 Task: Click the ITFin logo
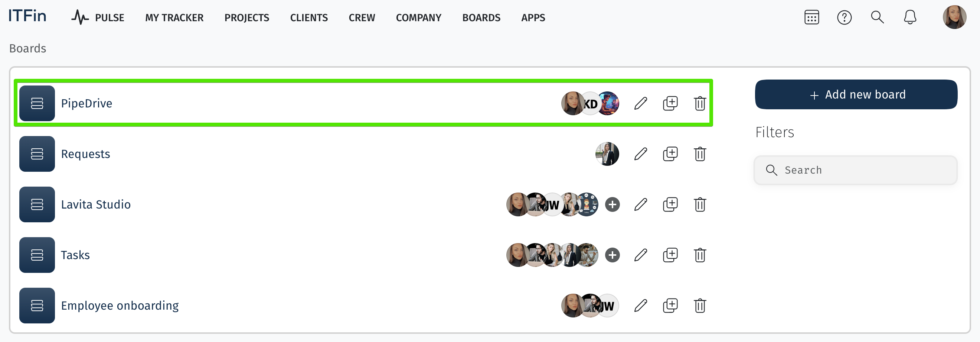(27, 16)
